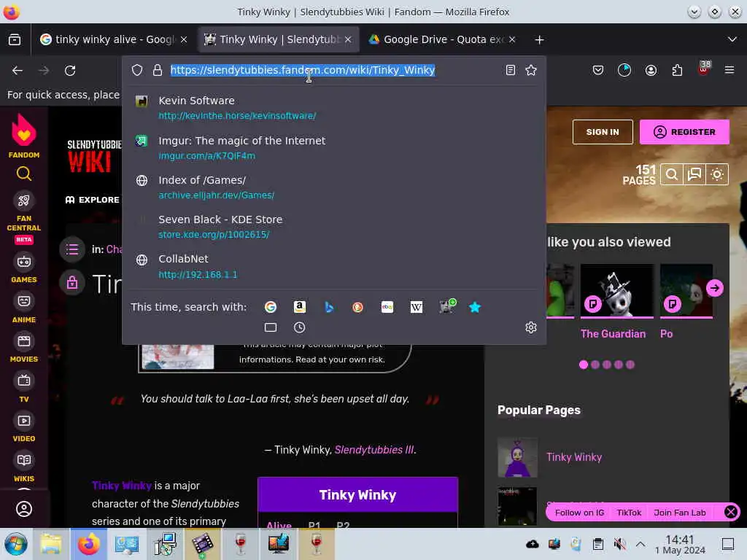Viewport: 747px width, 560px height.
Task: Open a new tab with plus button
Action: (539, 40)
